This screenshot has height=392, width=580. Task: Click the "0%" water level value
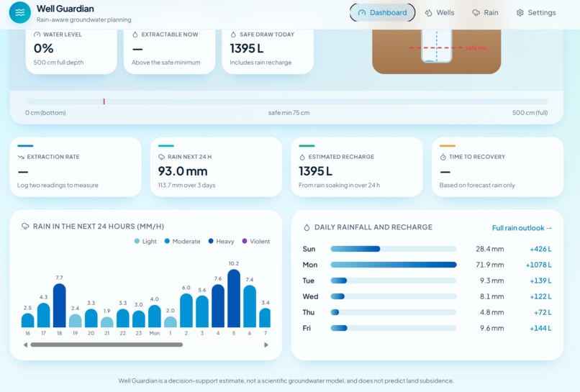[x=43, y=48]
